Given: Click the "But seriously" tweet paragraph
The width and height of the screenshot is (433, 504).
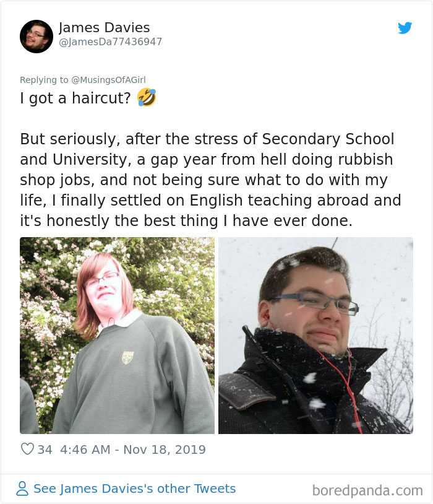Looking at the screenshot, I should click(x=210, y=180).
